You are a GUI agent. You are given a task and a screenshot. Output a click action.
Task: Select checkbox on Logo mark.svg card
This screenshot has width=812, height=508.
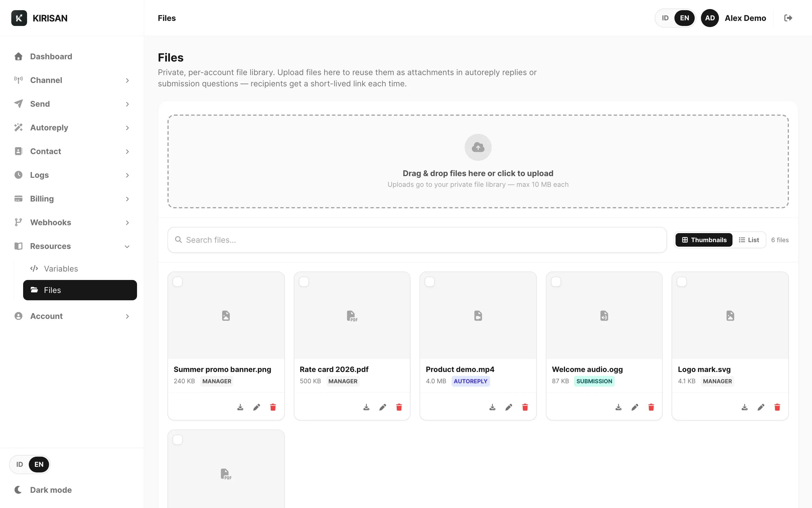(x=682, y=282)
